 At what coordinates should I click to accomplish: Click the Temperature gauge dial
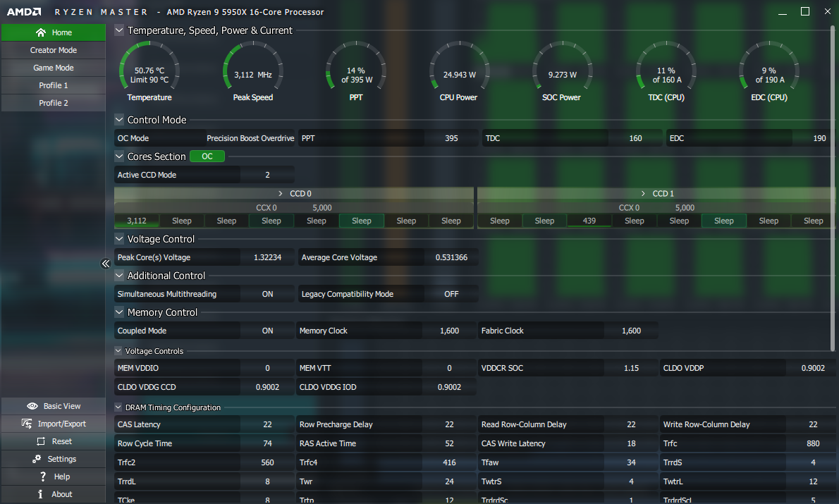point(149,69)
